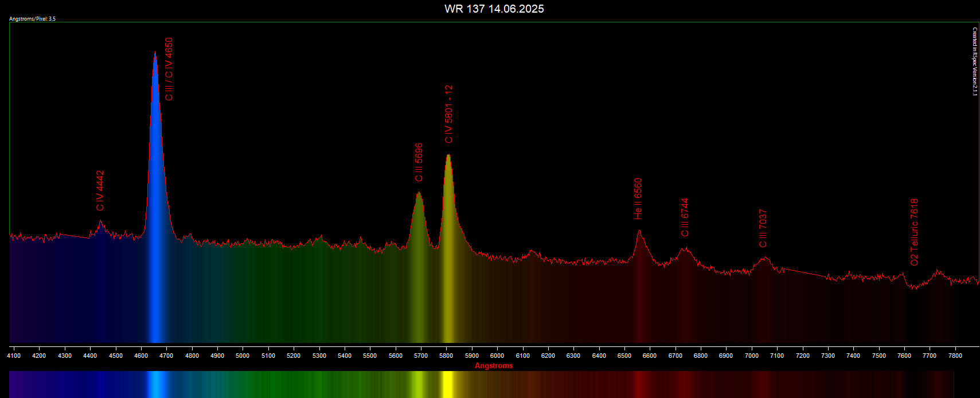Click the 'C IV 4442' line label
Image resolution: width=980 pixels, height=398 pixels.
pos(100,190)
